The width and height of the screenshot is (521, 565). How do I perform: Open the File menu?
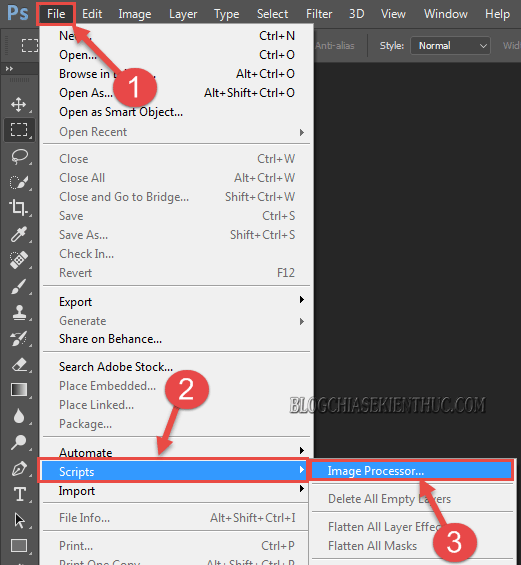coord(56,14)
